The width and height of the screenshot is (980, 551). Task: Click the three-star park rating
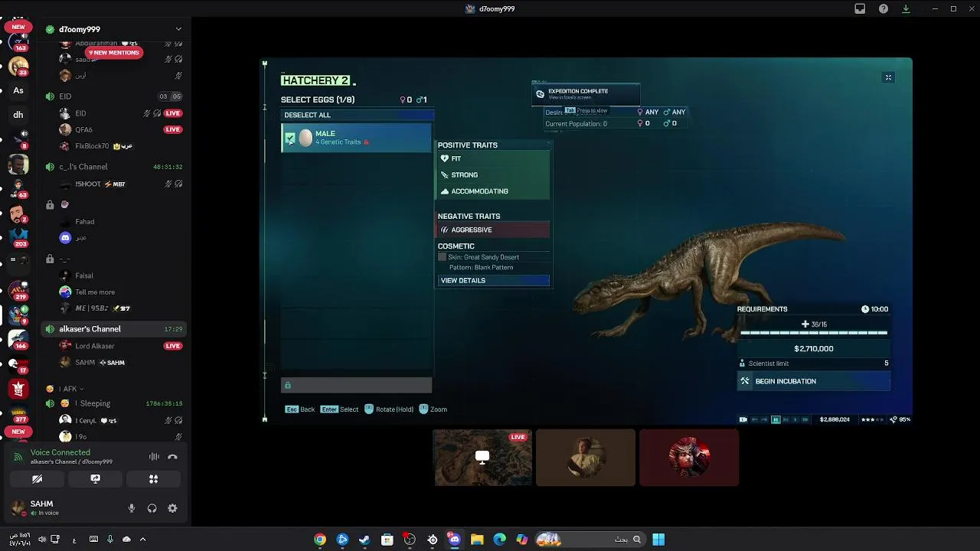tap(873, 419)
